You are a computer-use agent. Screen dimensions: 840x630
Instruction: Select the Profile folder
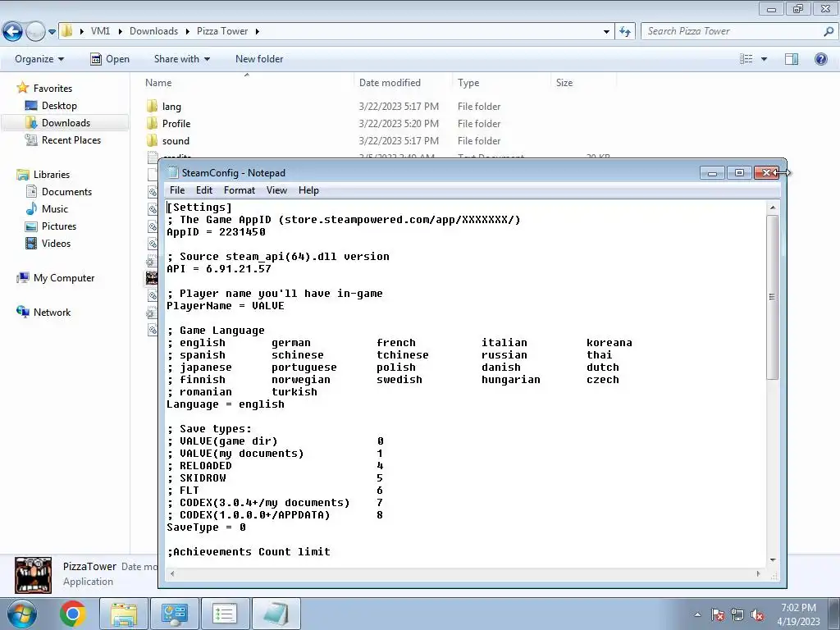[176, 124]
